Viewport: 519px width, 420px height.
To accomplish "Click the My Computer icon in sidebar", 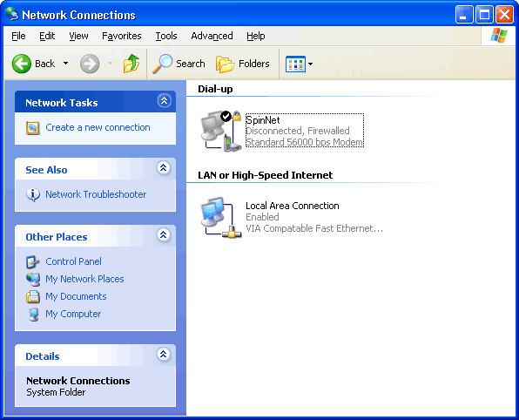I will point(33,314).
